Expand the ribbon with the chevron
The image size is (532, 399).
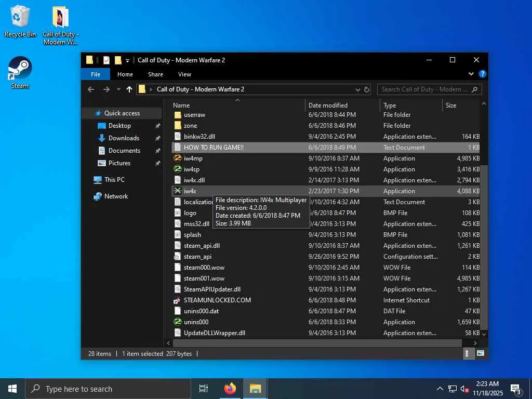click(471, 74)
